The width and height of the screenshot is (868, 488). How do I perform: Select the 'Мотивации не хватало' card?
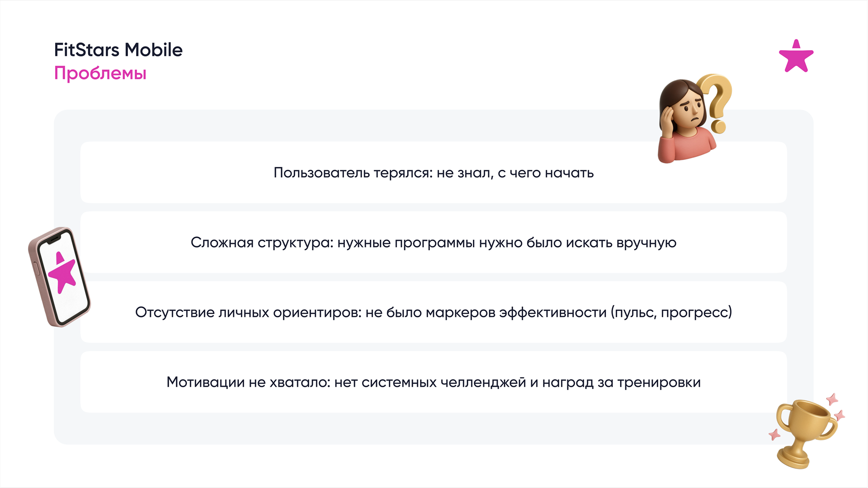[433, 382]
